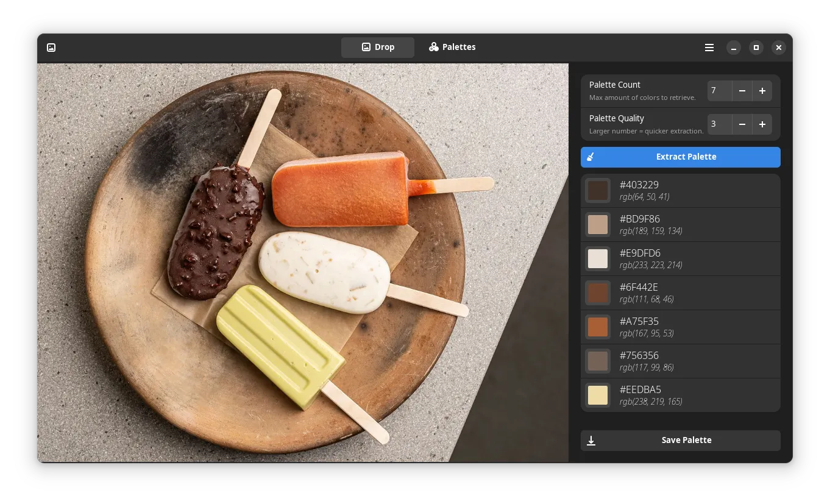Pick the #EEDBA5 pale yellow swatch
Viewport: 830px width, 504px height.
[x=598, y=396]
